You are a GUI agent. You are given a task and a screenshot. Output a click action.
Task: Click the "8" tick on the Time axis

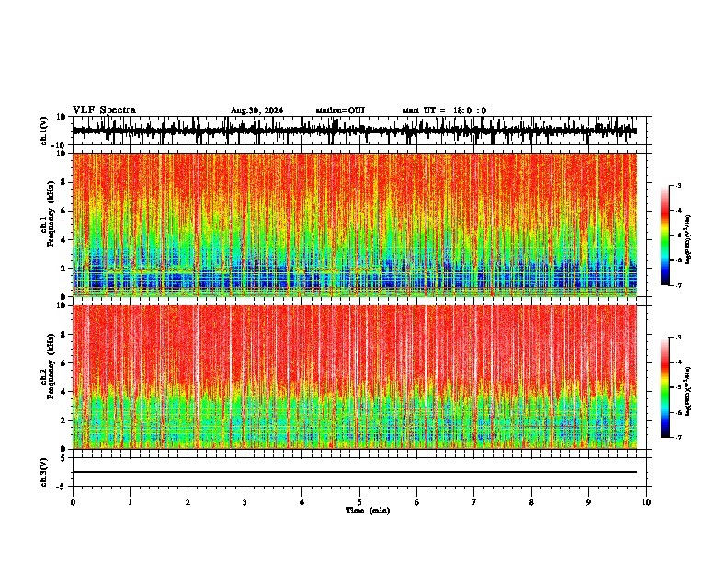pyautogui.click(x=531, y=502)
